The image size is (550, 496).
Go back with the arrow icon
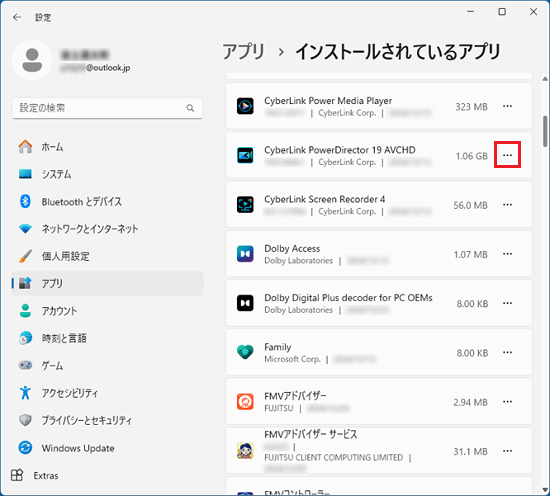coord(17,17)
